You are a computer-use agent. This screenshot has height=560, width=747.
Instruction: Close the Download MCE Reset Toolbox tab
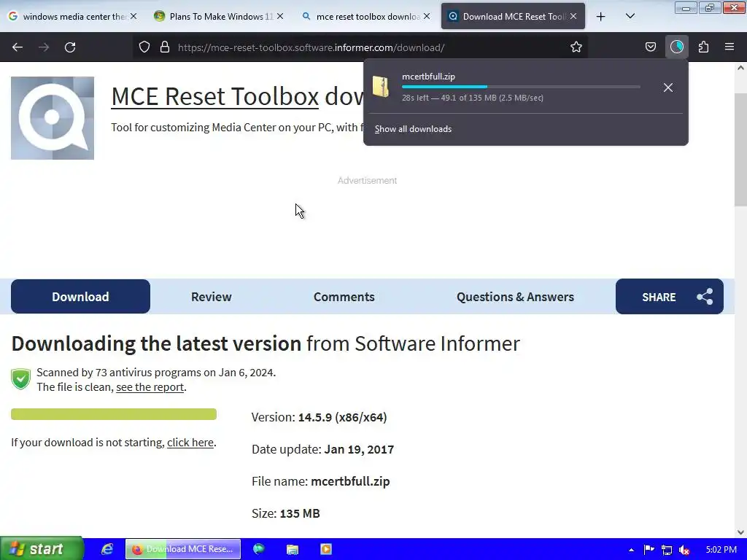573,16
